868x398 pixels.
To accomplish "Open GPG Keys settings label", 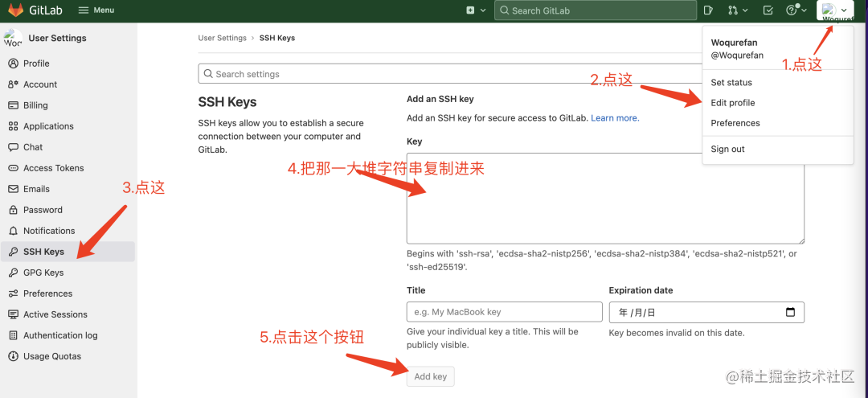I will (x=43, y=273).
